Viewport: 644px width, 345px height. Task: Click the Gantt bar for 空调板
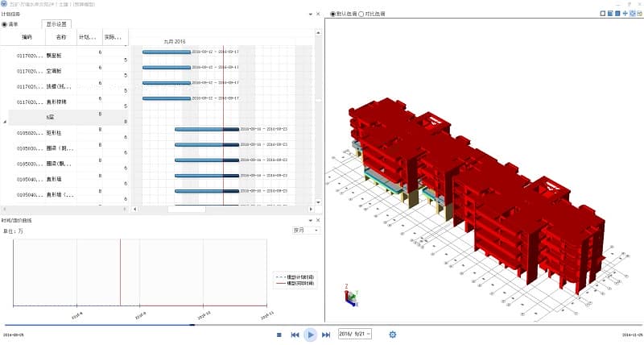click(x=167, y=68)
